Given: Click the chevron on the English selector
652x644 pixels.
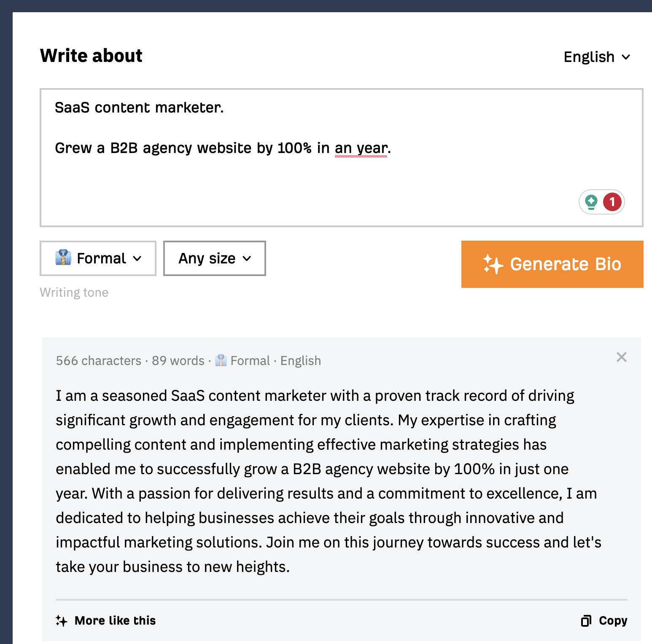Looking at the screenshot, I should [626, 57].
